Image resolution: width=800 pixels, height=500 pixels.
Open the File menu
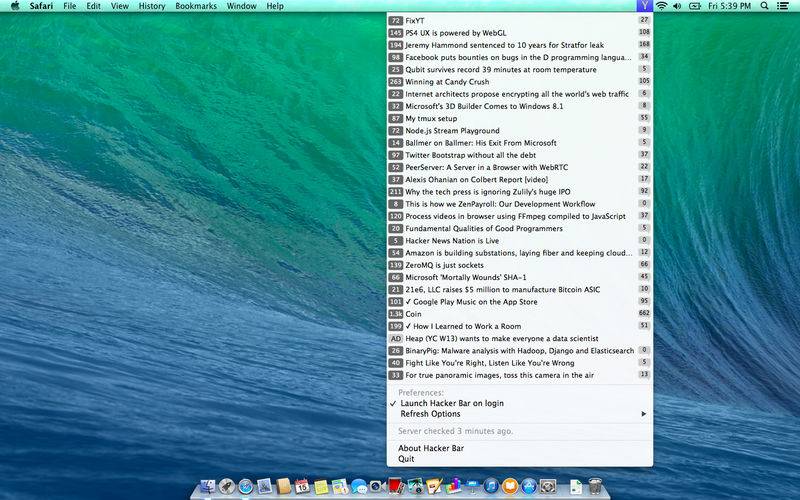[70, 6]
